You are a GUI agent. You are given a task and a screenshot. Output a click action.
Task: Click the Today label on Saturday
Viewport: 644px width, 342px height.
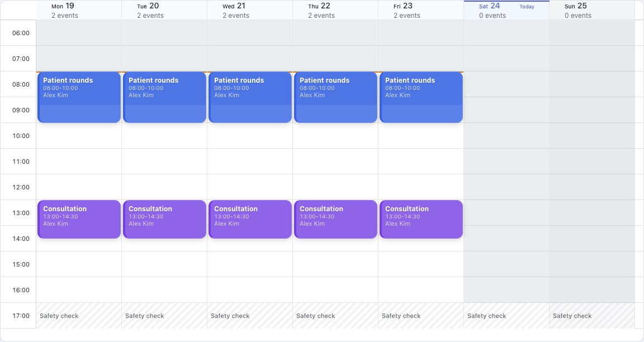pos(527,7)
